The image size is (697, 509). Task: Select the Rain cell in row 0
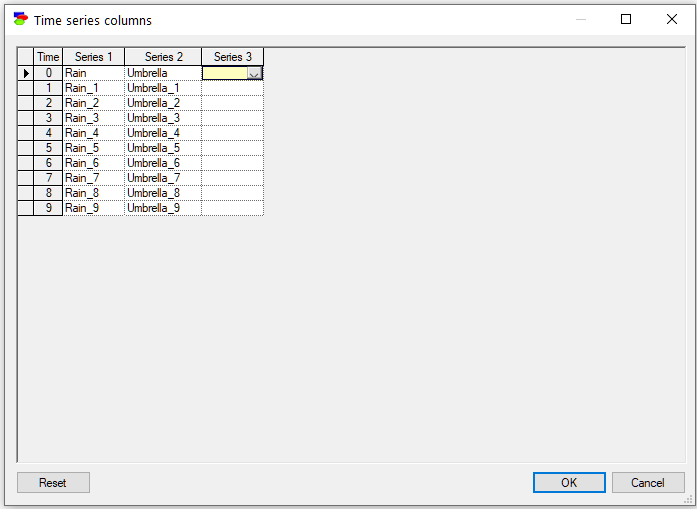tap(94, 73)
